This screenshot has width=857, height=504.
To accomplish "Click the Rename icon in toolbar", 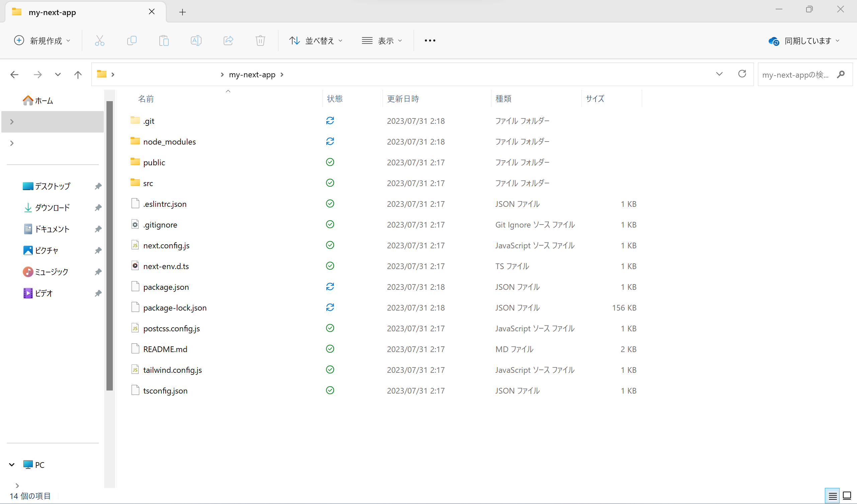I will pyautogui.click(x=196, y=40).
